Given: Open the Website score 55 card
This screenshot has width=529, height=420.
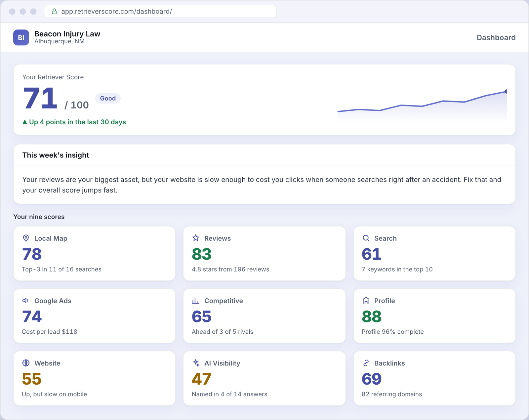Looking at the screenshot, I should (94, 378).
